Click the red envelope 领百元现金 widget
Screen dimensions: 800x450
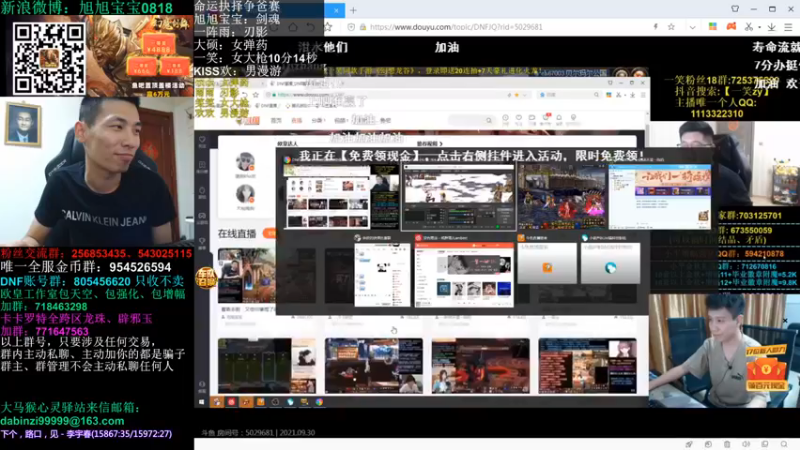pos(765,368)
